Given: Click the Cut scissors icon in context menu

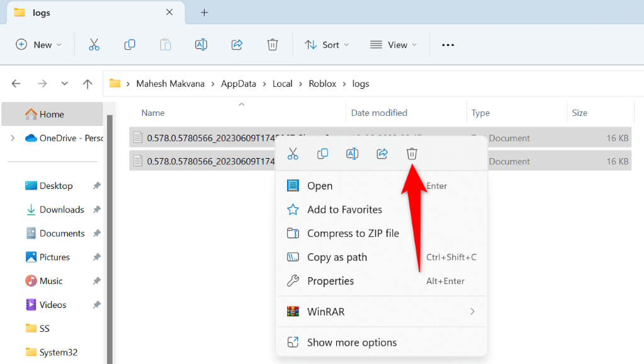Looking at the screenshot, I should (293, 154).
